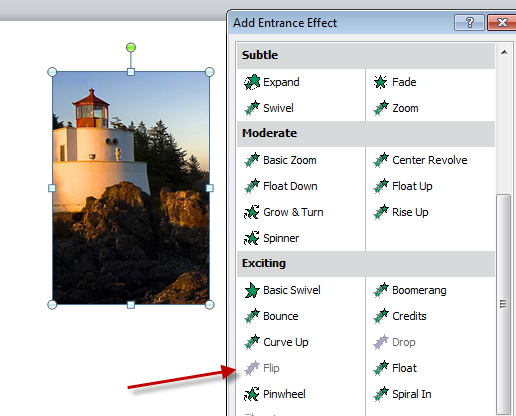This screenshot has width=516, height=416.
Task: Click the Boomerang effect icon
Action: click(381, 290)
